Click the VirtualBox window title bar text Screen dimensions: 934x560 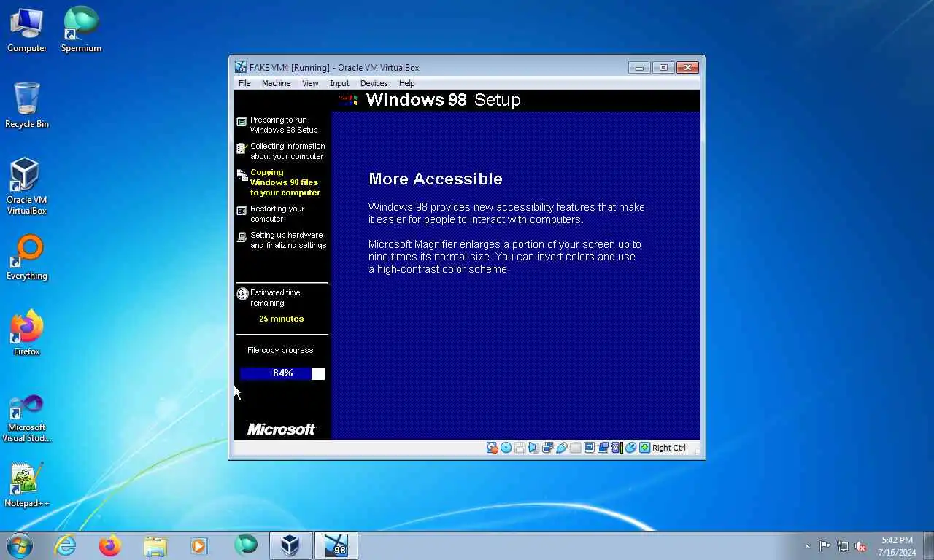point(334,67)
